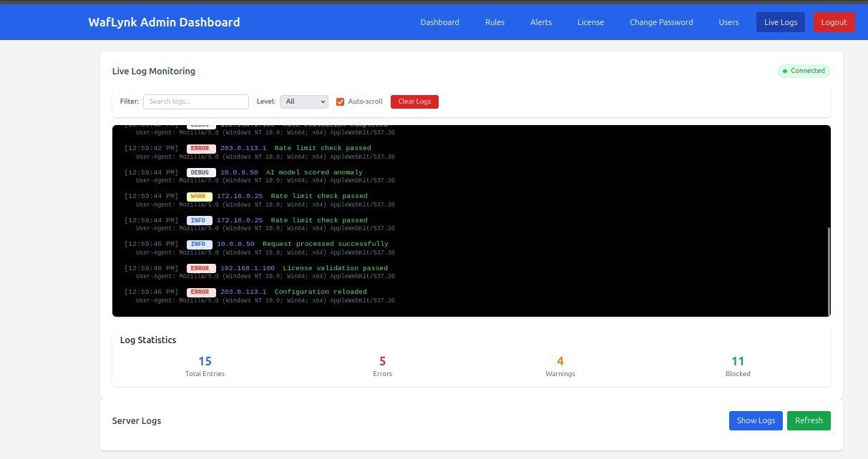Click the Clear Logs button
Image resolution: width=868 pixels, height=459 pixels.
(x=414, y=102)
